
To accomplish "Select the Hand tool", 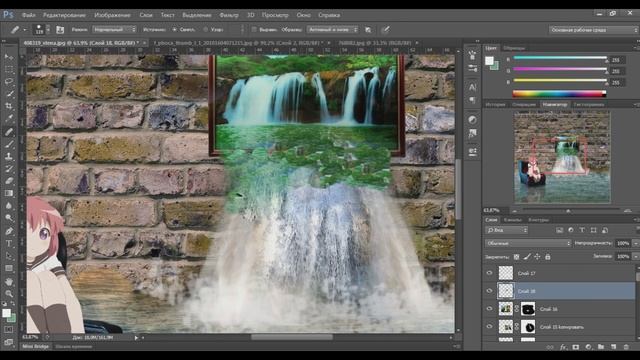I will click(x=9, y=281).
